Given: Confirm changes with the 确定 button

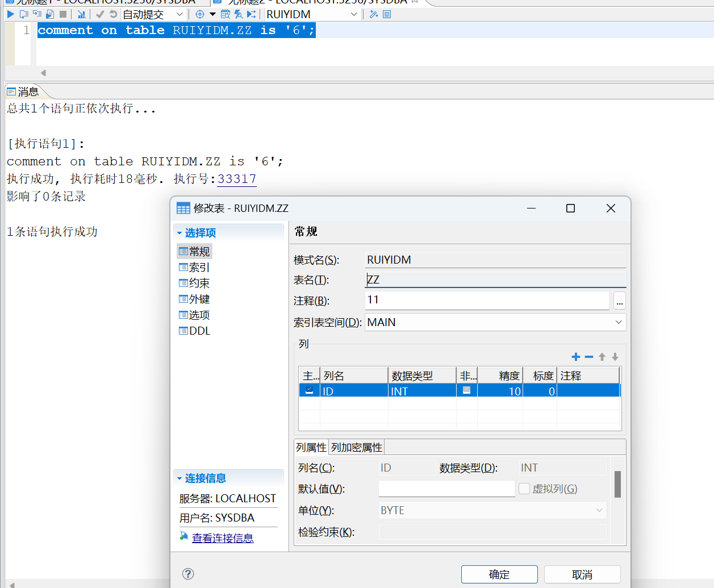Looking at the screenshot, I should click(x=499, y=574).
